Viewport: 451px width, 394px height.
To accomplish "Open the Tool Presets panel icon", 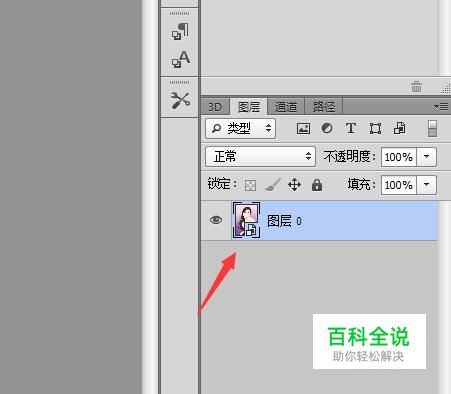I will pos(180,100).
